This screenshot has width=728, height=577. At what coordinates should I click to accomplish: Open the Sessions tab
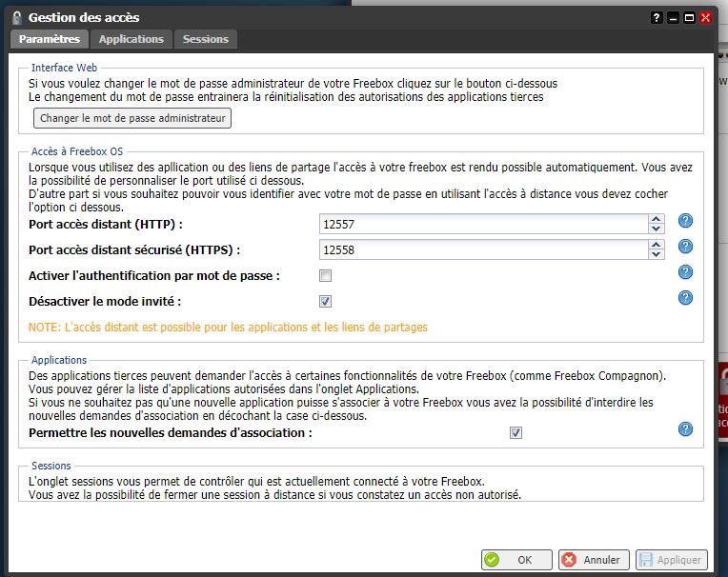pyautogui.click(x=206, y=39)
